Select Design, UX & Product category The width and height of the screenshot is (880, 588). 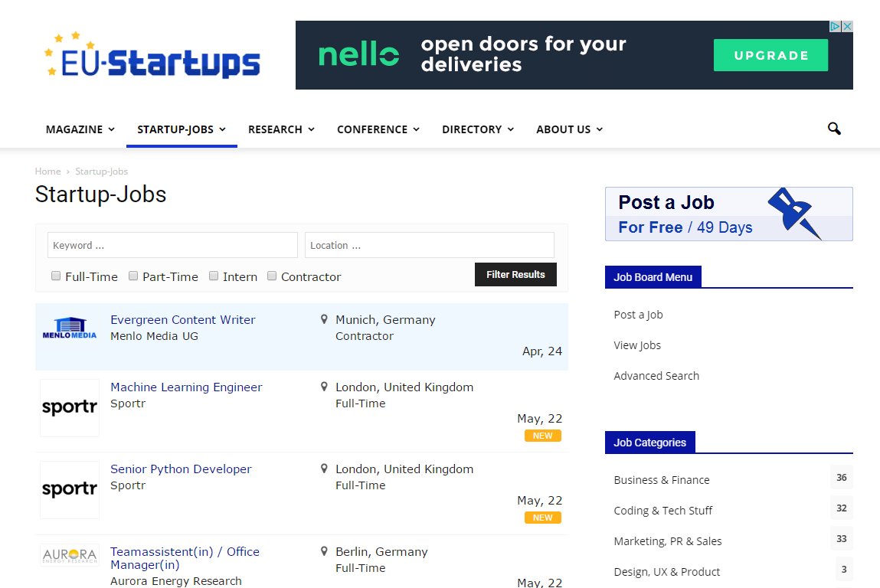tap(667, 572)
